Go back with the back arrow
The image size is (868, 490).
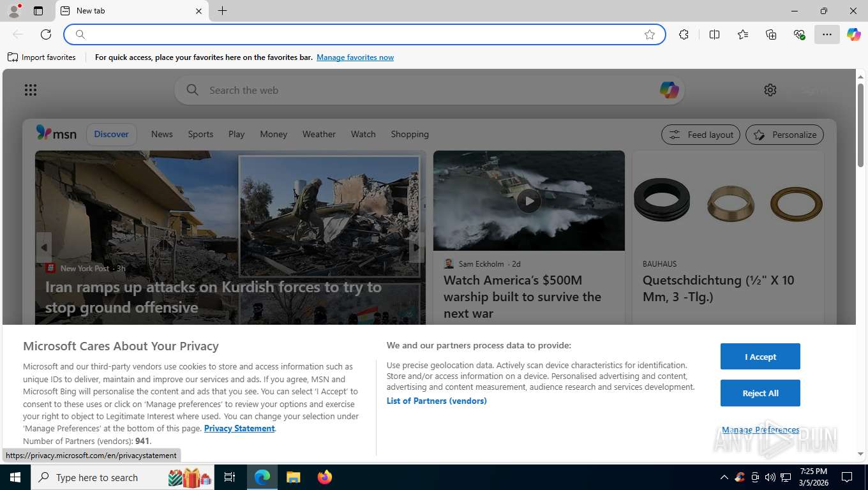click(18, 34)
